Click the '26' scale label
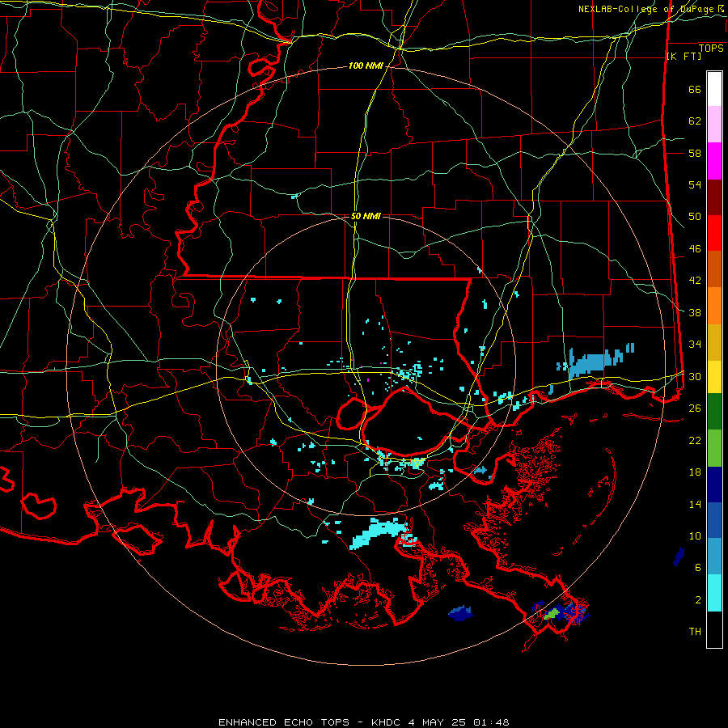Screen dimensions: 728x728 [695, 408]
